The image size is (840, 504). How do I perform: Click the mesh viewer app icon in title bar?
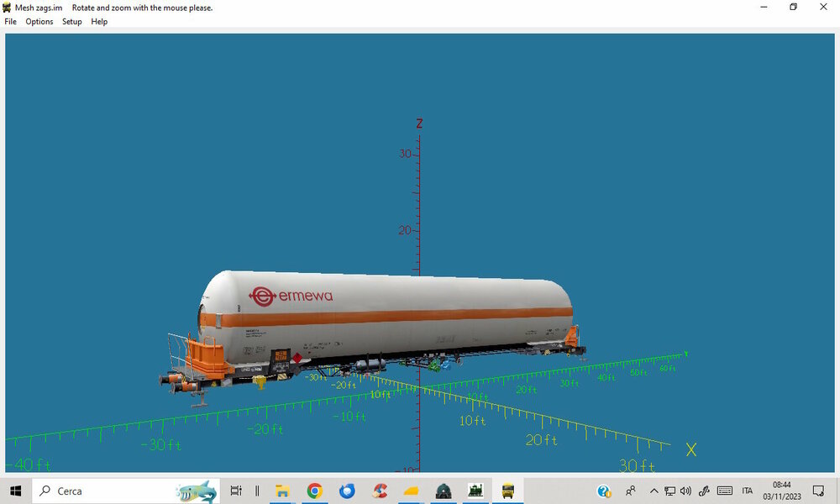(x=7, y=8)
